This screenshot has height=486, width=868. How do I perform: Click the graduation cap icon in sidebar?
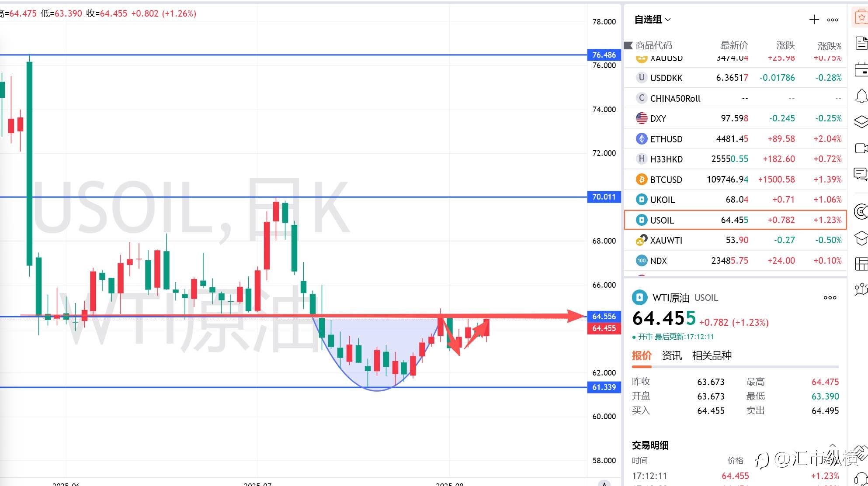(x=861, y=238)
